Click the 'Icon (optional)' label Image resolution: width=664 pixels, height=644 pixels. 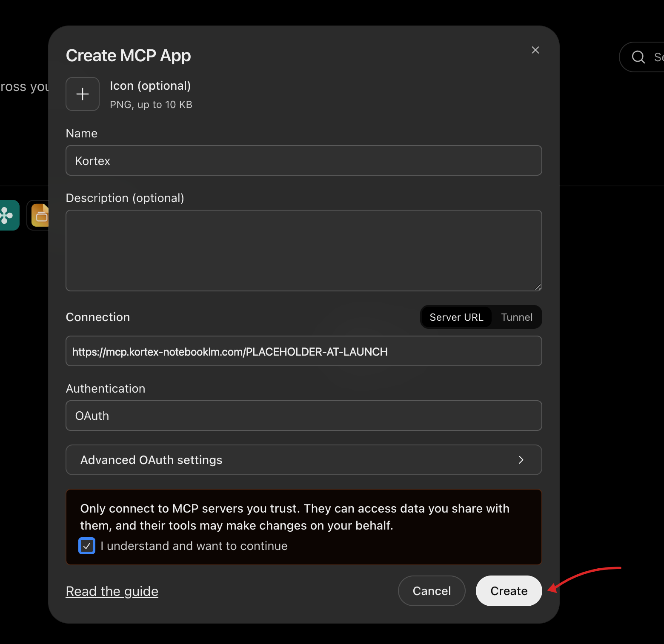pos(150,86)
